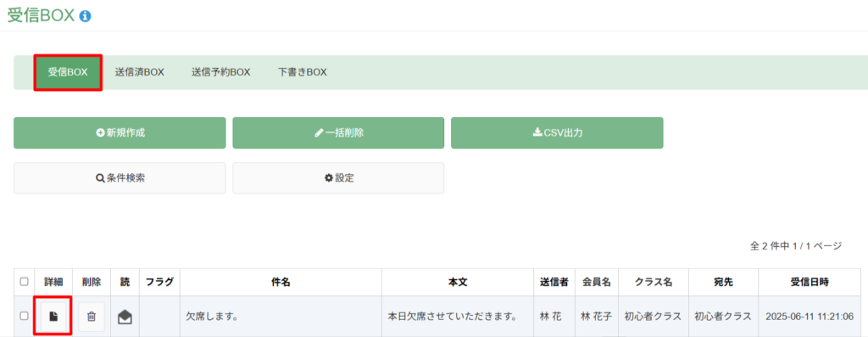Open detail document icon for 欠席します row
The image size is (868, 337).
pyautogui.click(x=53, y=317)
